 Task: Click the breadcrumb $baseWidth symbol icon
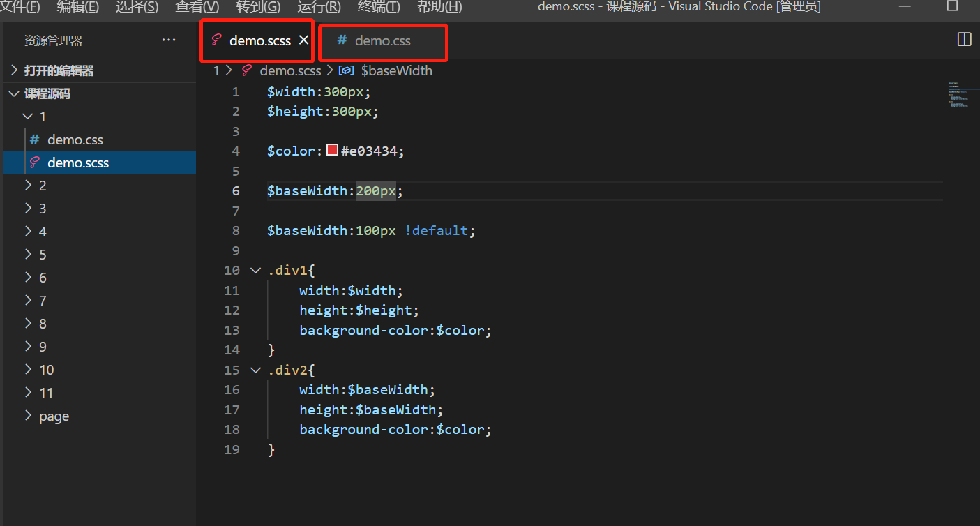(346, 70)
